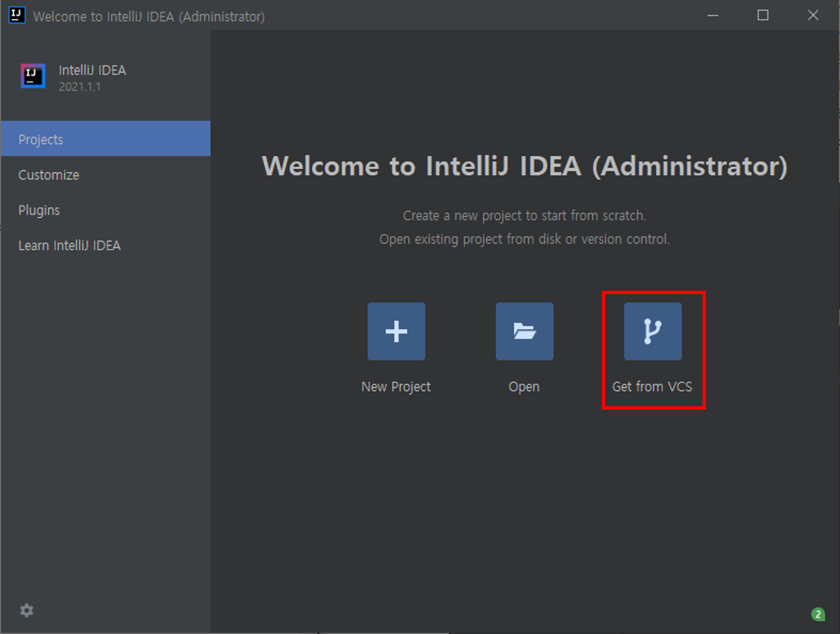
Task: Click the New Project label
Action: 396,386
